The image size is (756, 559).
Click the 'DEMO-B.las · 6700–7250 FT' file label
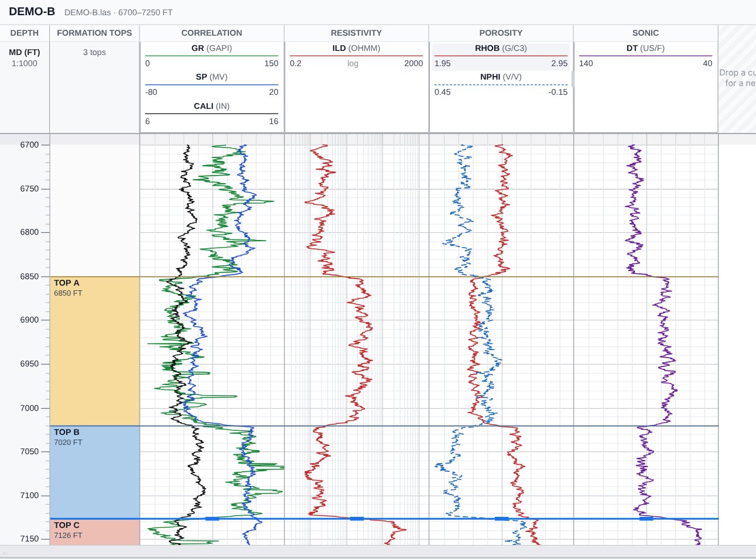coord(118,12)
